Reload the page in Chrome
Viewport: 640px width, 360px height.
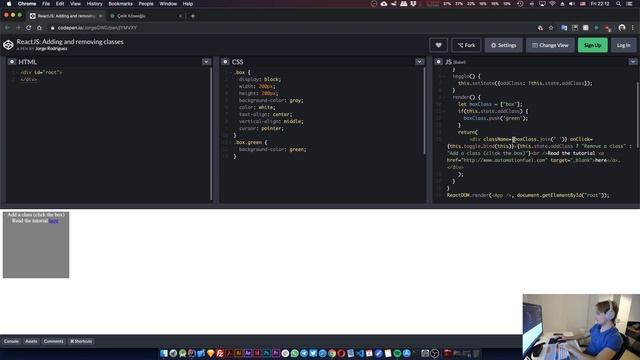(x=29, y=28)
